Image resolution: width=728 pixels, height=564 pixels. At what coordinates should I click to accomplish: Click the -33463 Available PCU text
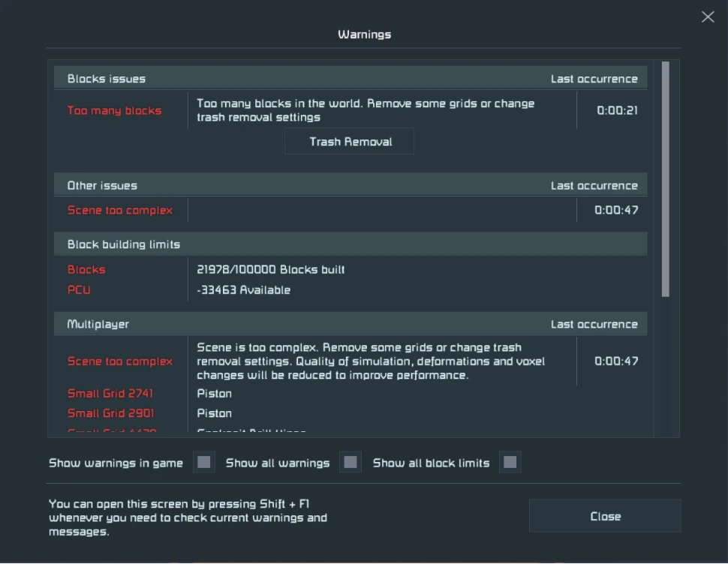(x=243, y=290)
